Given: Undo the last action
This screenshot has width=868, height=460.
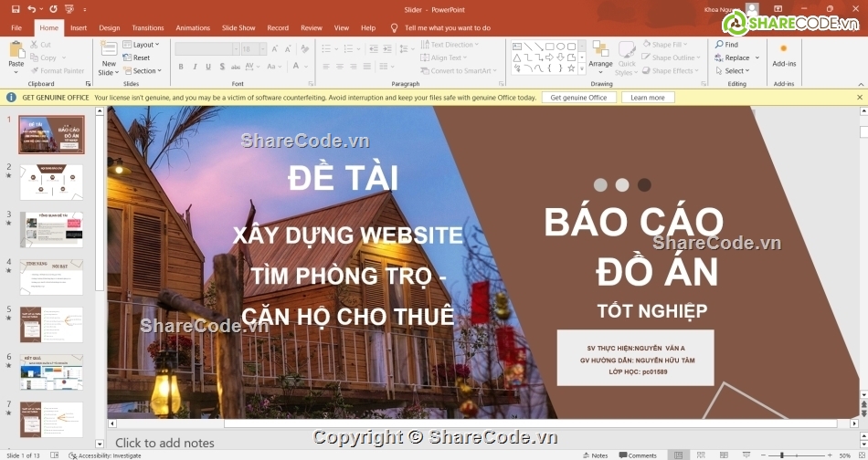Looking at the screenshot, I should pos(32,9).
